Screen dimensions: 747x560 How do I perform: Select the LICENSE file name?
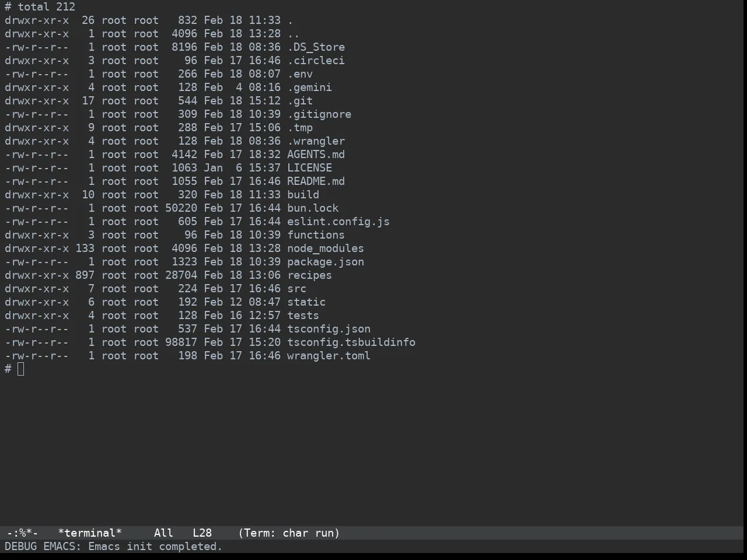click(309, 168)
